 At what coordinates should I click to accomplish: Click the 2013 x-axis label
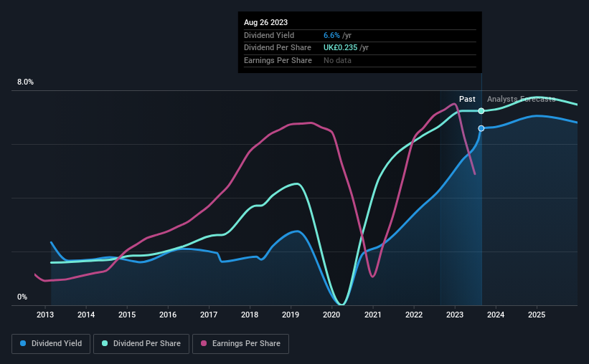(x=45, y=315)
